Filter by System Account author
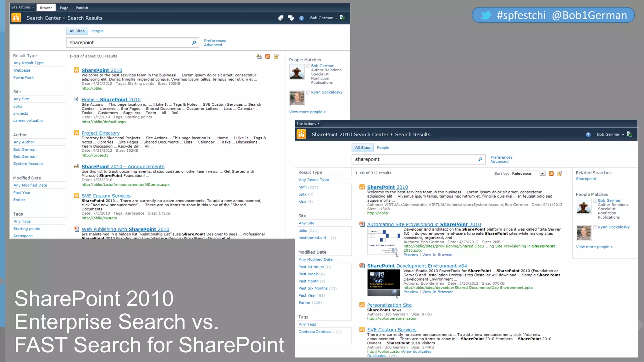The height and width of the screenshot is (362, 644). pos(28,164)
